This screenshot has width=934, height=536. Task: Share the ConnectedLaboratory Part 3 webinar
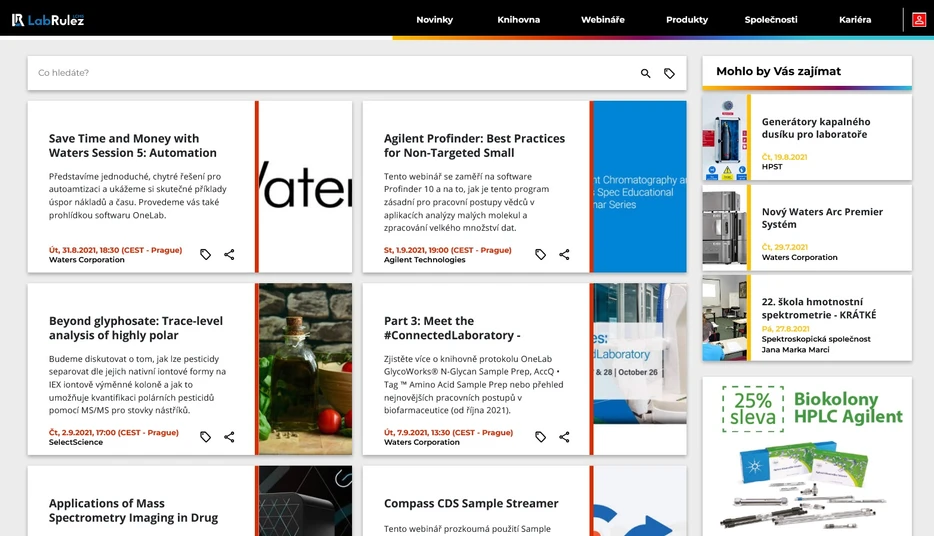(x=564, y=437)
